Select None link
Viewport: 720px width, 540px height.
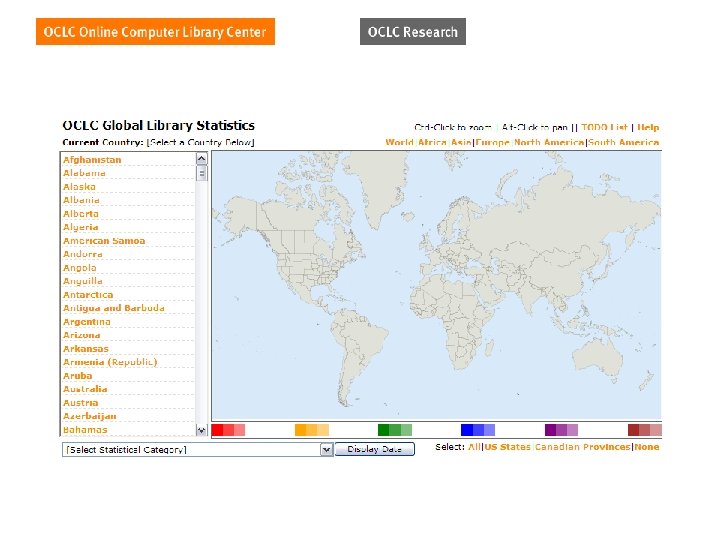coord(647,447)
